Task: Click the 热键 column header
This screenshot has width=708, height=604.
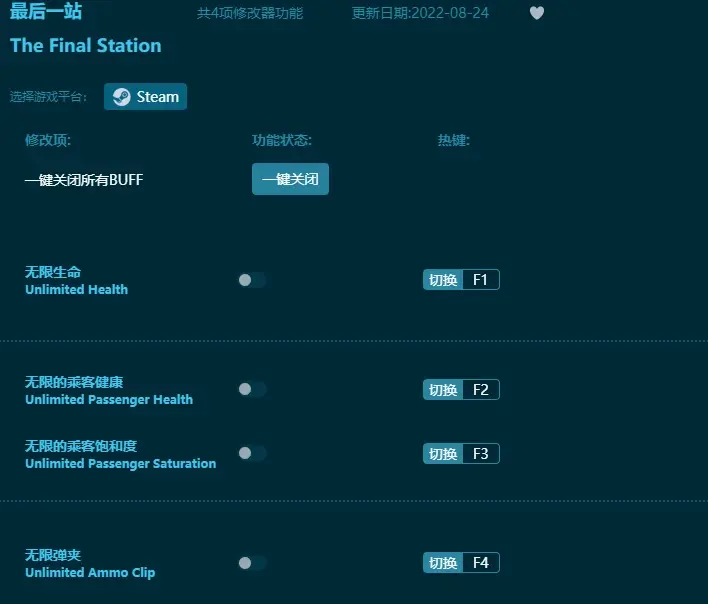Action: [x=454, y=140]
